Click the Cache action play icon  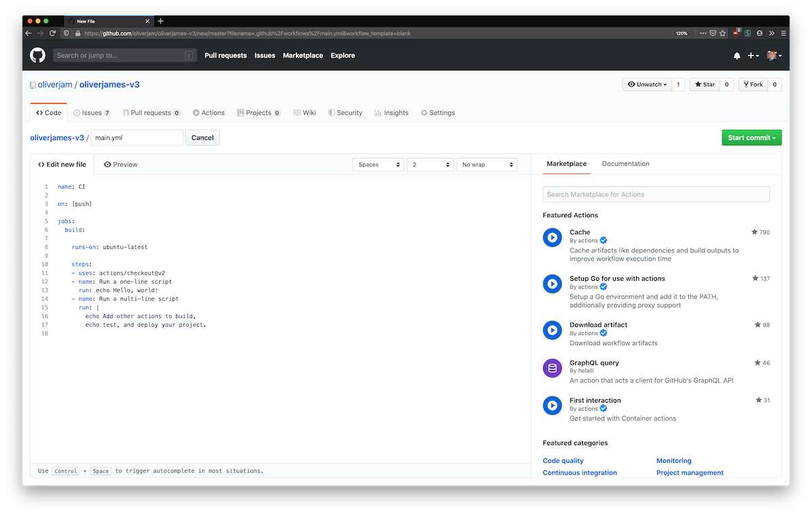click(x=552, y=238)
